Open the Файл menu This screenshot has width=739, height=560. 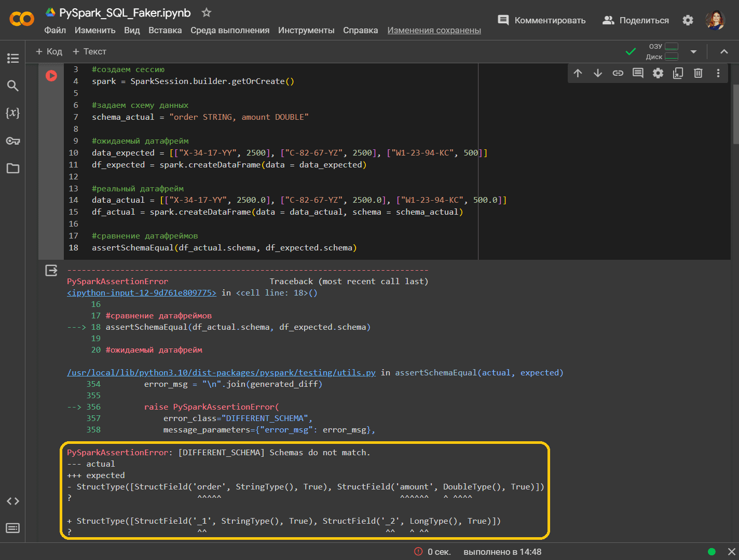[55, 30]
